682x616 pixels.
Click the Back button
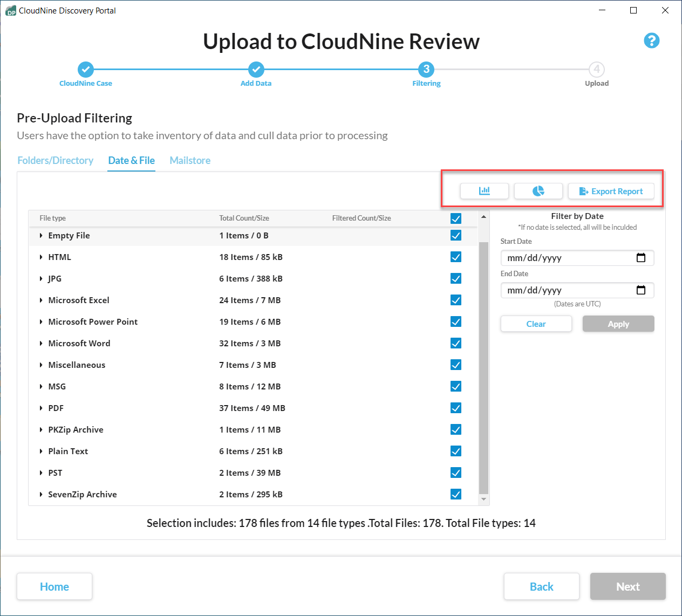542,586
